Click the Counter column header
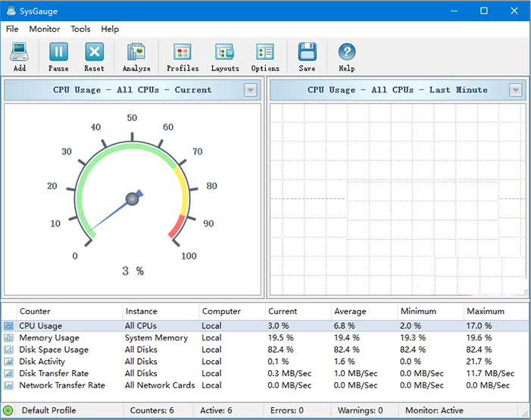The width and height of the screenshot is (531, 420). [x=35, y=311]
